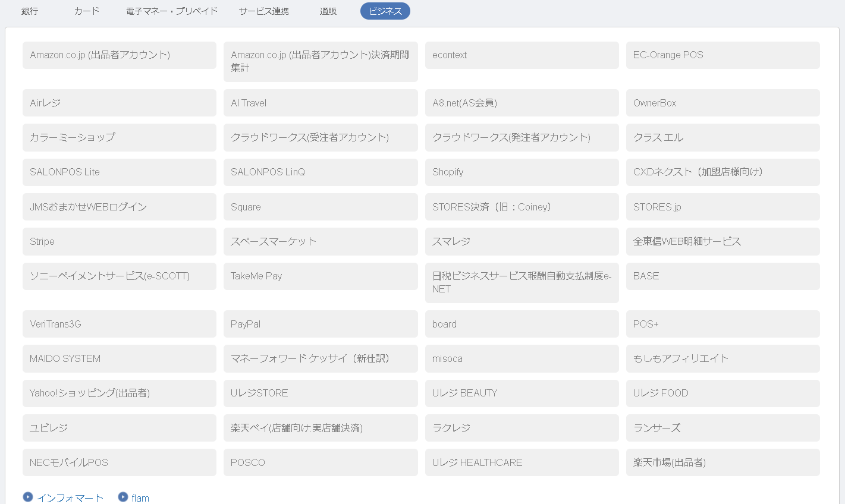Select the highlighted ビジネス tab
The image size is (845, 504).
(x=385, y=11)
